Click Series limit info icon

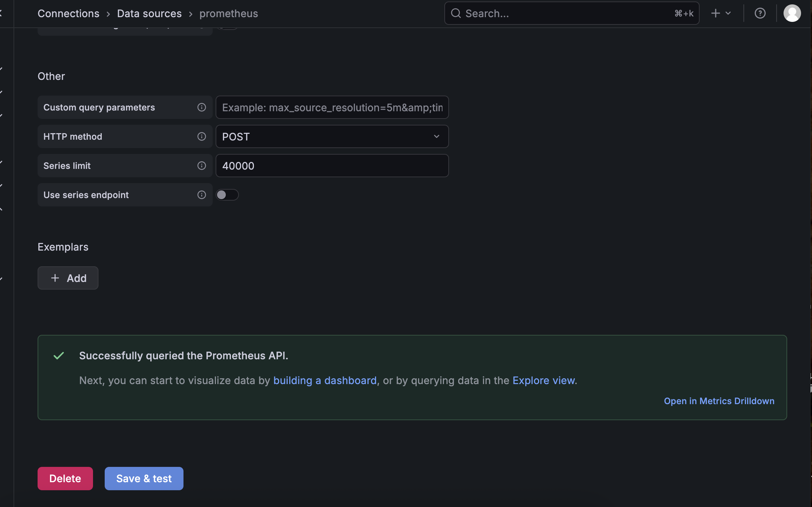click(202, 166)
